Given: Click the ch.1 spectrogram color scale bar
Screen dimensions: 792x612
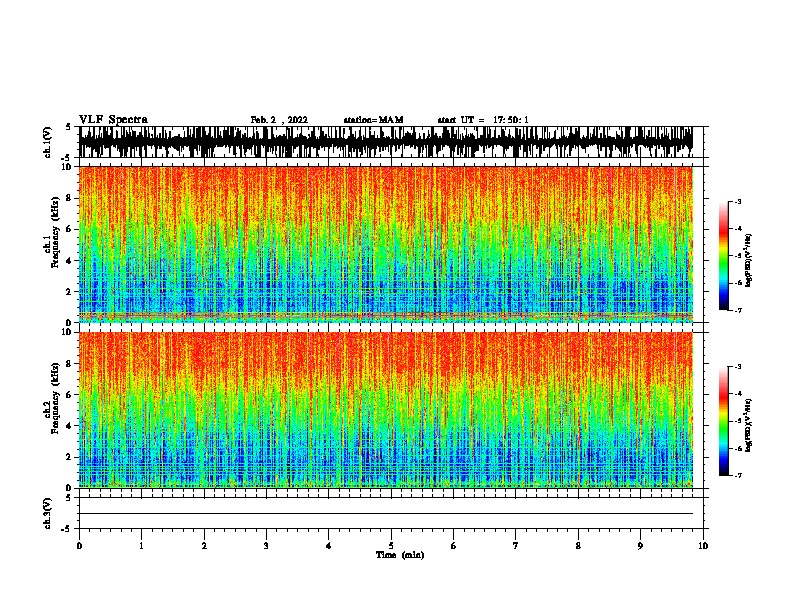Looking at the screenshot, I should click(724, 256).
